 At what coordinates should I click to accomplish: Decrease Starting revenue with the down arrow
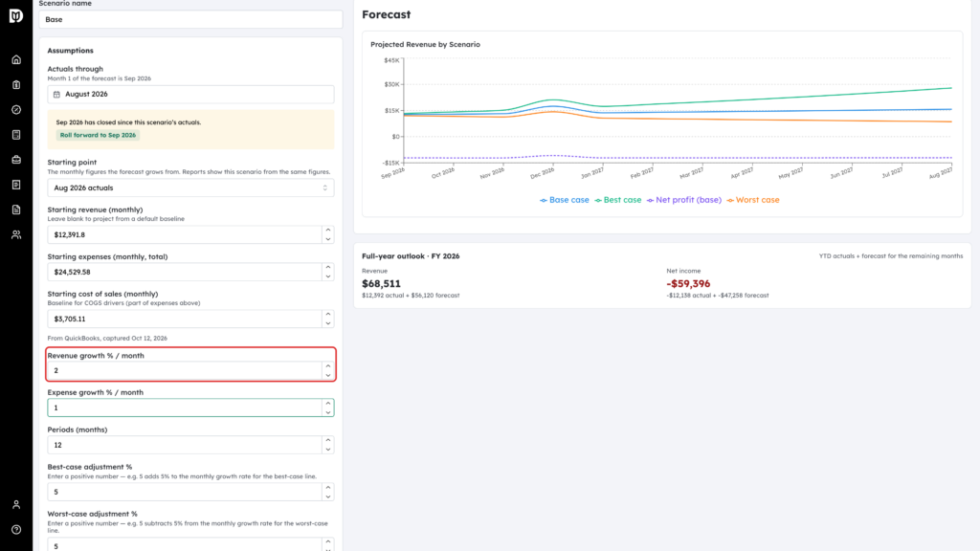coord(328,239)
